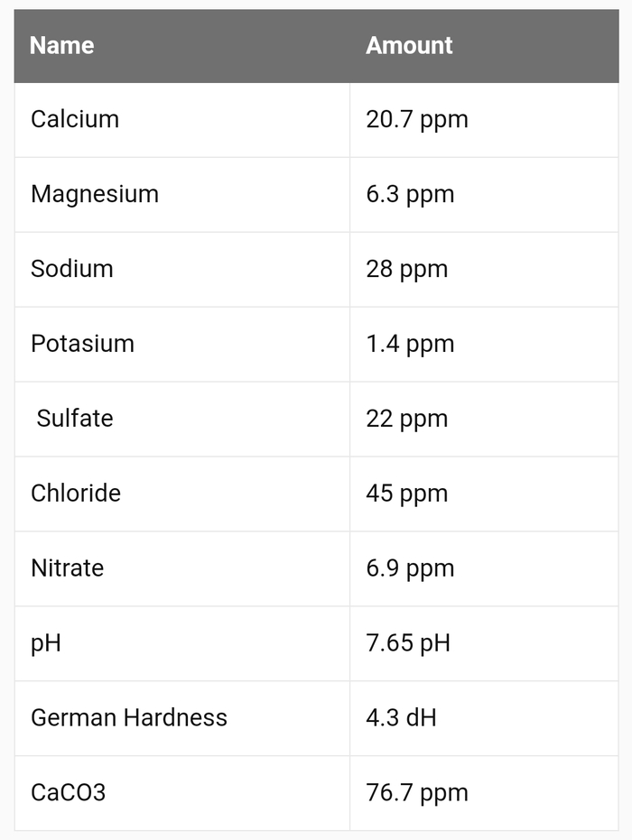This screenshot has width=632, height=840.
Task: Select the Sodium row label
Action: (72, 269)
